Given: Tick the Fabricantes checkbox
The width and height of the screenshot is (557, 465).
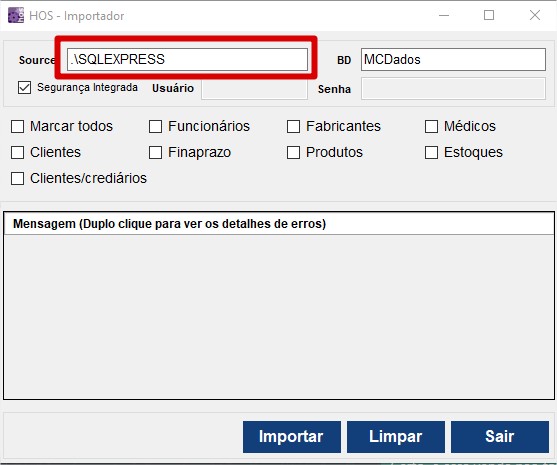Looking at the screenshot, I should [x=293, y=126].
